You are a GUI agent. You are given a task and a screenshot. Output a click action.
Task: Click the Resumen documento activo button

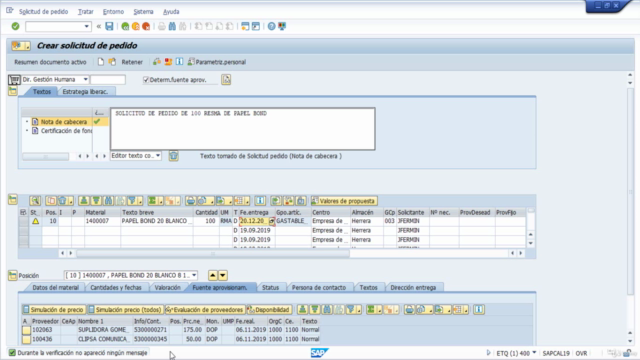pyautogui.click(x=50, y=62)
